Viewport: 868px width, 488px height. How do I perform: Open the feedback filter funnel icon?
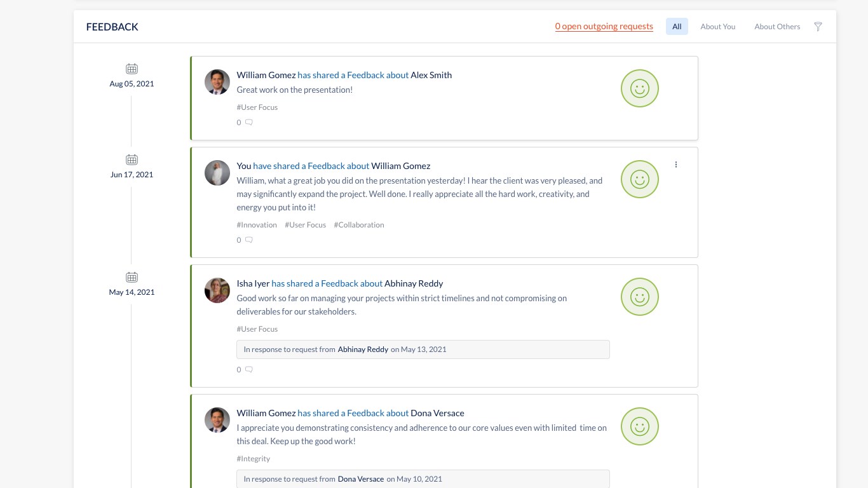[818, 27]
